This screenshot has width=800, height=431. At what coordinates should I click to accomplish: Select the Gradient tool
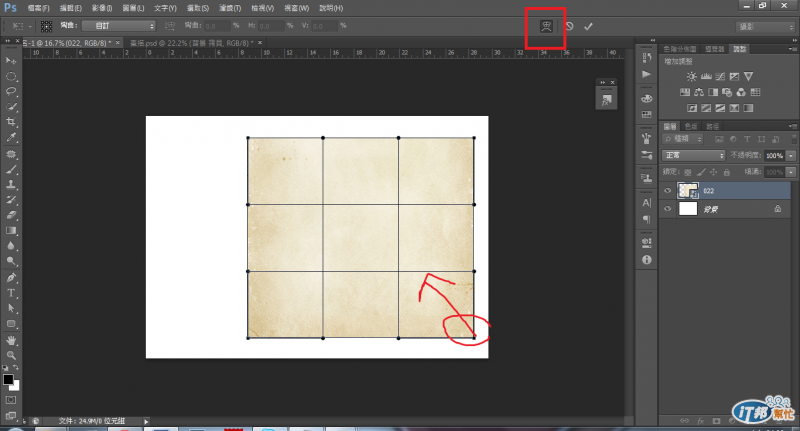11,231
